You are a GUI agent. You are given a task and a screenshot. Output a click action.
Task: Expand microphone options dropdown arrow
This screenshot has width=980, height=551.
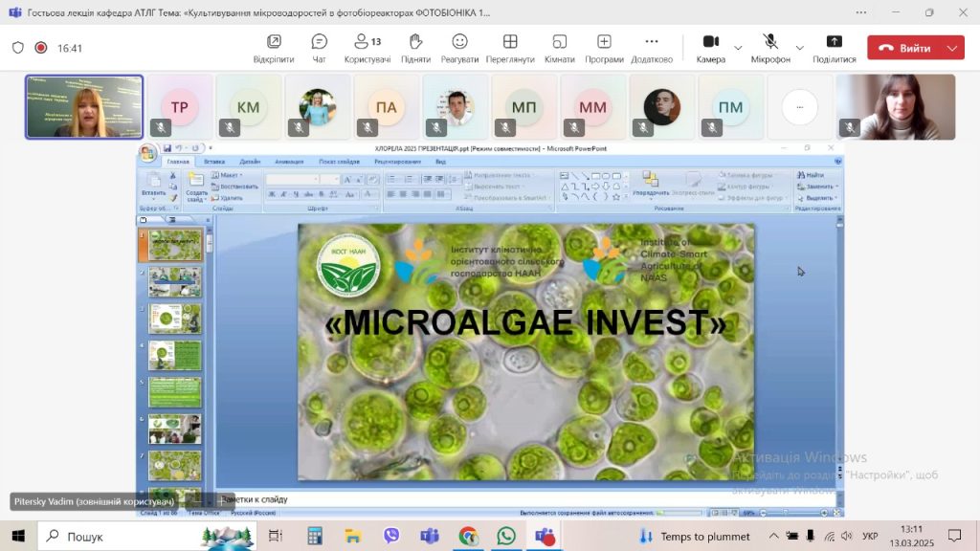[x=800, y=48]
